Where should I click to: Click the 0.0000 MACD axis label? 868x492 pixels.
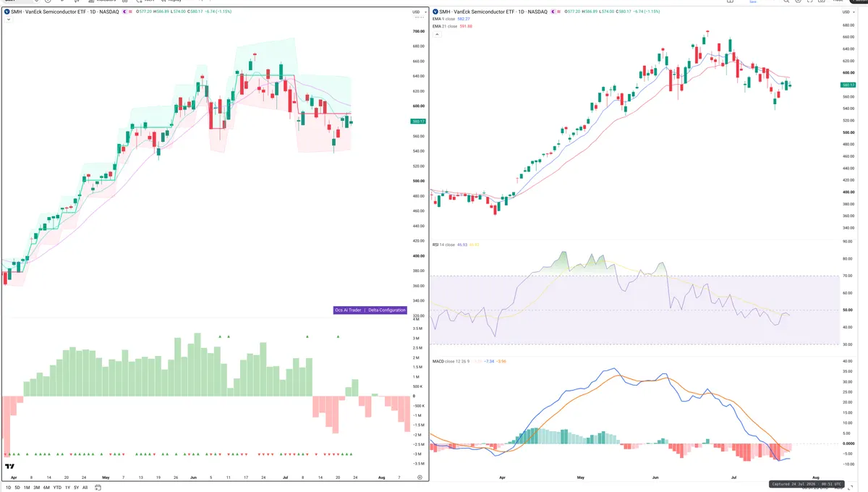point(848,444)
